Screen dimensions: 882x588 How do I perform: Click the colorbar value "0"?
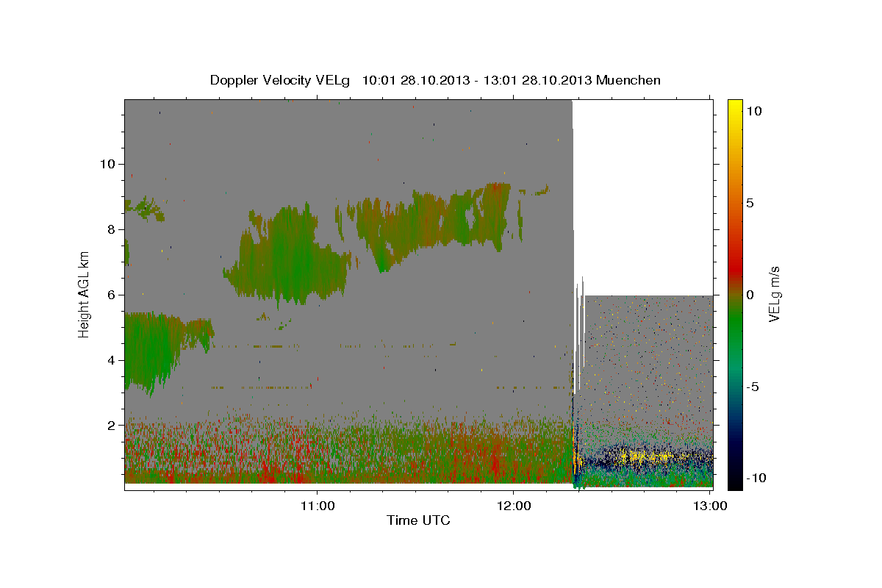coord(751,294)
